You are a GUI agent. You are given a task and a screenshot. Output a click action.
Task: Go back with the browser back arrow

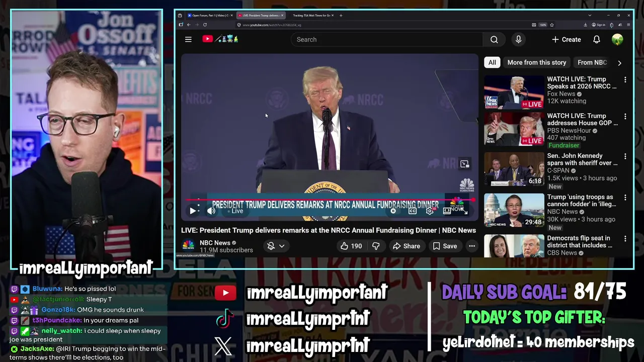[x=189, y=25]
